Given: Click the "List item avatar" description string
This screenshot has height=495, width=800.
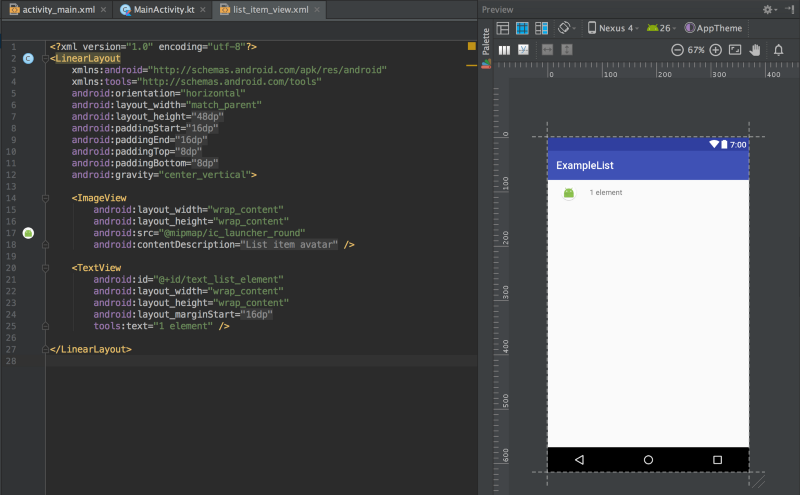Looking at the screenshot, I should pyautogui.click(x=289, y=245).
